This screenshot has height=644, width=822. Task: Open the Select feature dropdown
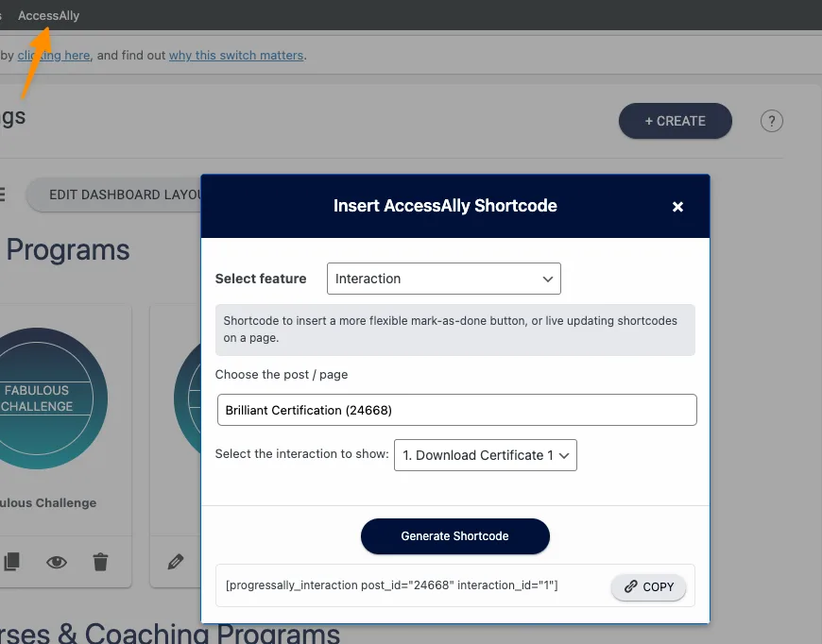pos(443,279)
